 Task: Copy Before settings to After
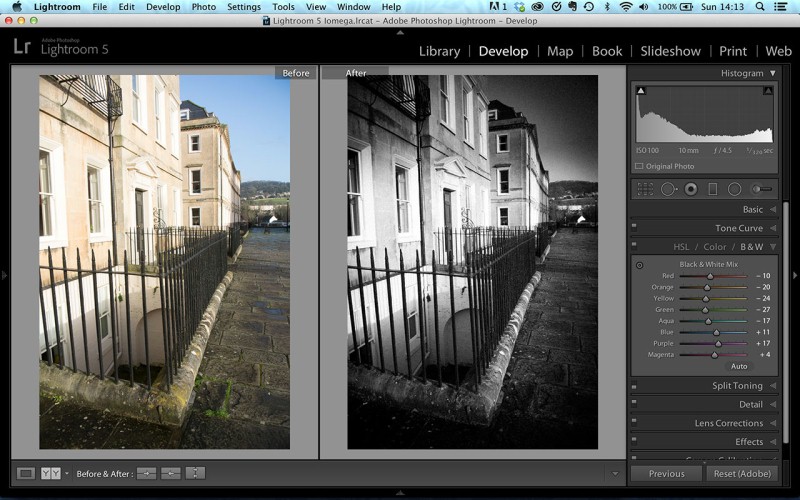(x=146, y=473)
